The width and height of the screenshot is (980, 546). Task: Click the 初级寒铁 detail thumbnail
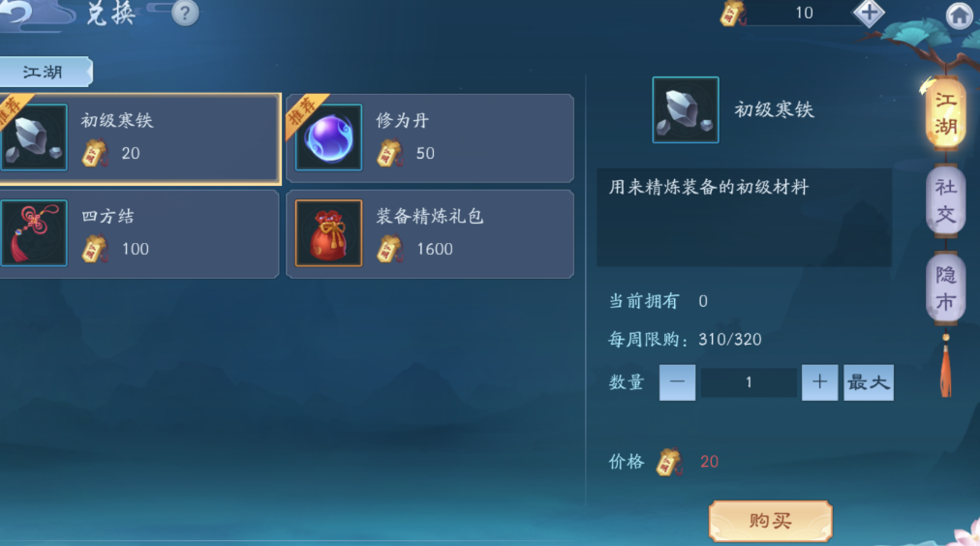pos(685,110)
